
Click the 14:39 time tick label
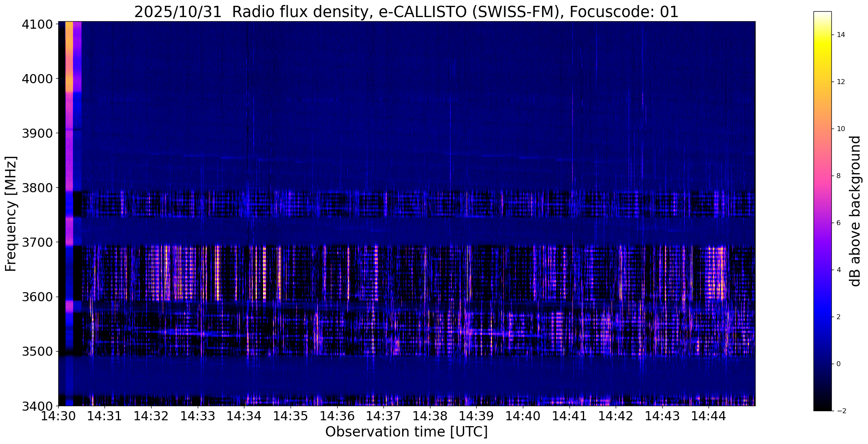(477, 416)
